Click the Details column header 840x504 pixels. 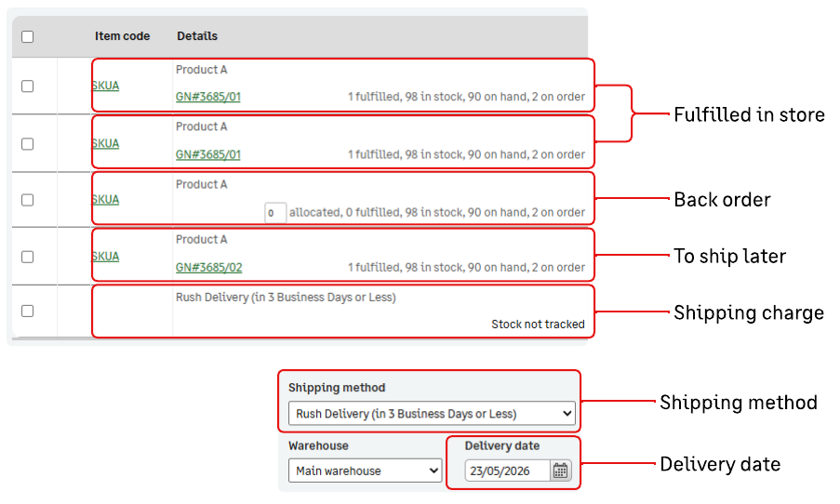pos(197,36)
